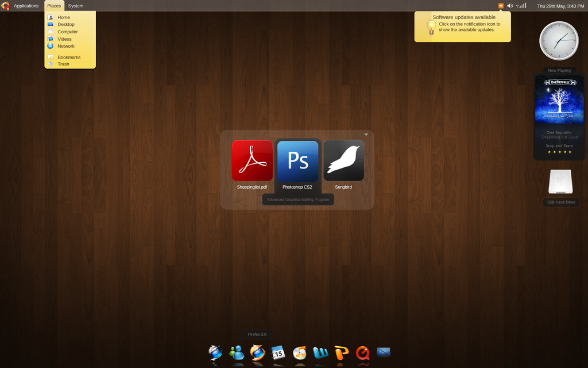Open the Applications menu

(26, 6)
